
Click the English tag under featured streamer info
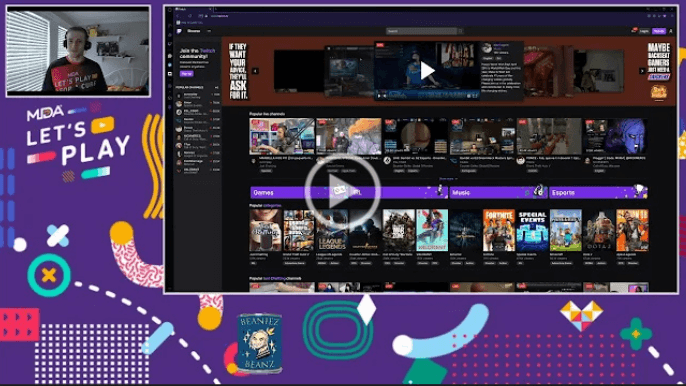487,58
